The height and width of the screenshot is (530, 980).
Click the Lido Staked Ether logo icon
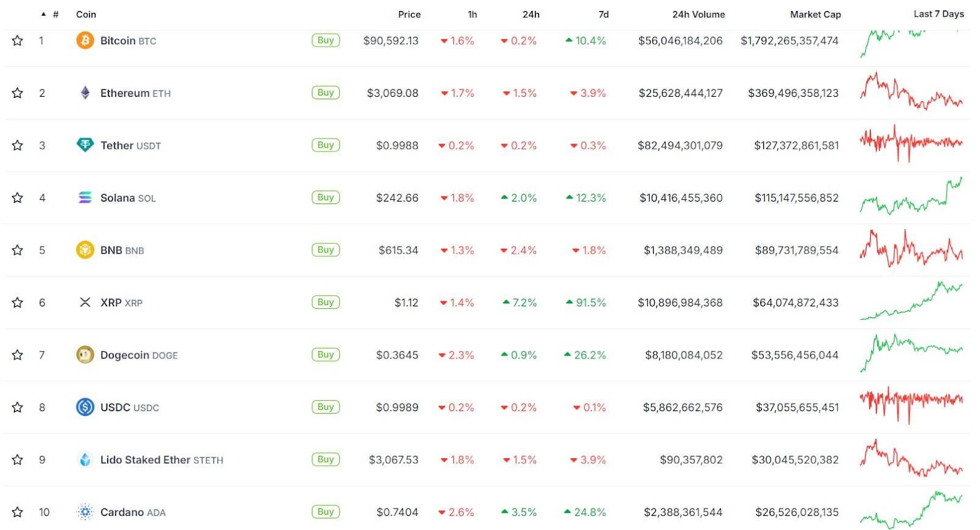click(x=85, y=460)
